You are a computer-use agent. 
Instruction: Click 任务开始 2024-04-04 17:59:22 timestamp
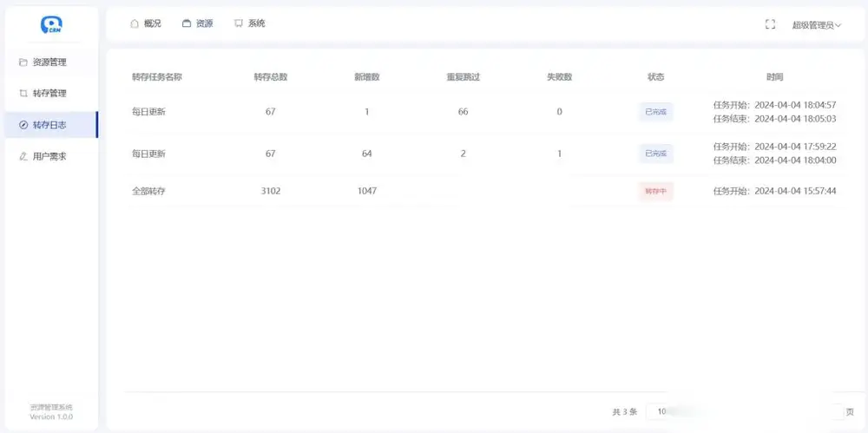[x=775, y=147]
